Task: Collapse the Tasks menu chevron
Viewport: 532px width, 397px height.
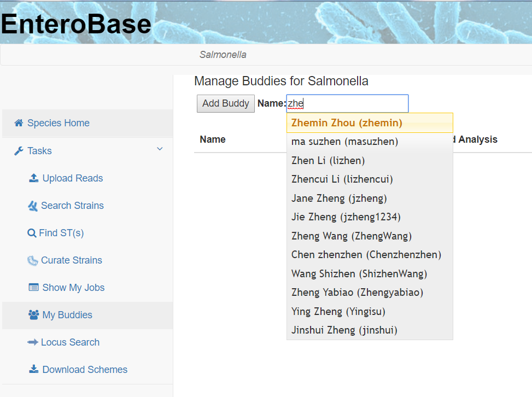Action: [160, 149]
